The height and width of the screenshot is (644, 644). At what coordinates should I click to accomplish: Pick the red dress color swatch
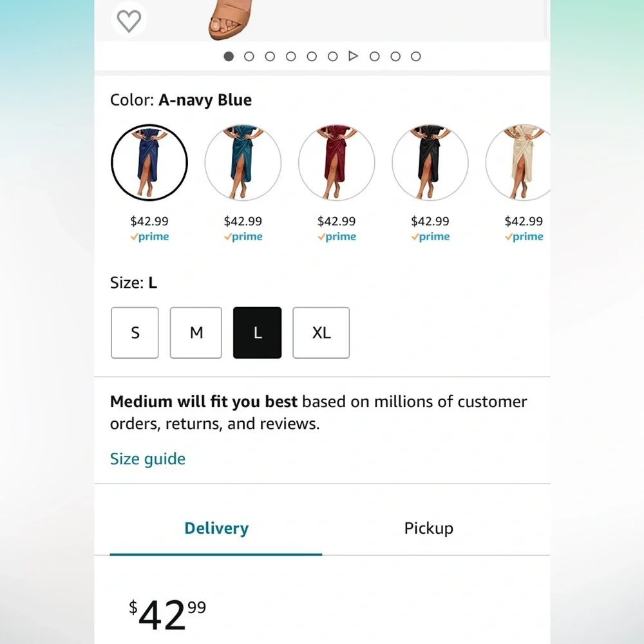point(336,163)
